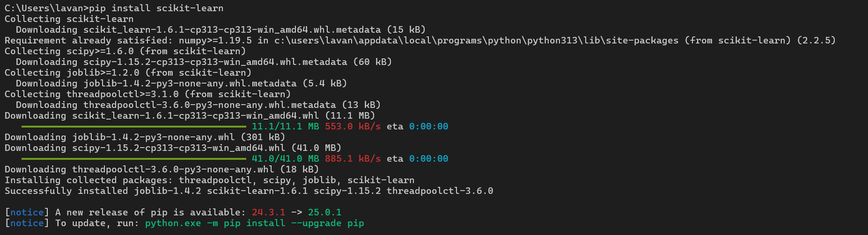Click the green 41.0/41.0 MB size text

pos(285,159)
